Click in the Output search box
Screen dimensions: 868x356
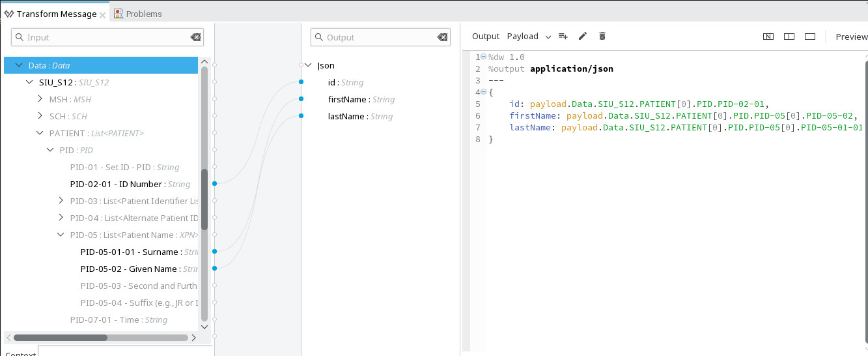click(x=378, y=38)
